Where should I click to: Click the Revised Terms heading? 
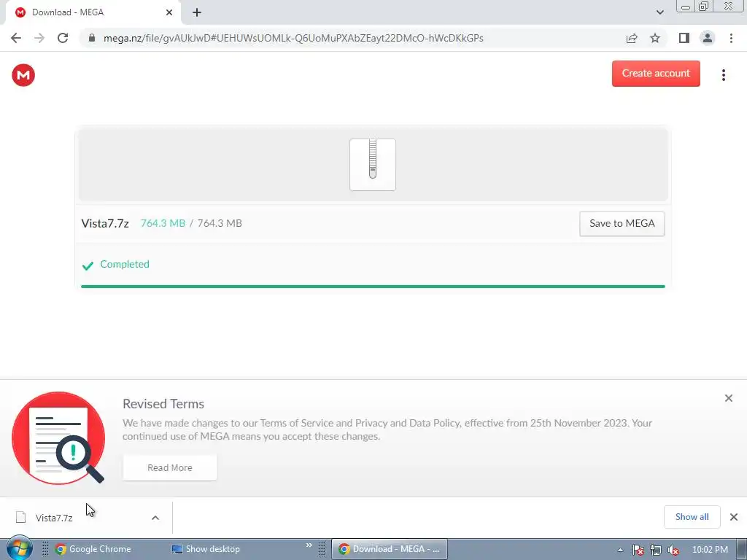163,404
